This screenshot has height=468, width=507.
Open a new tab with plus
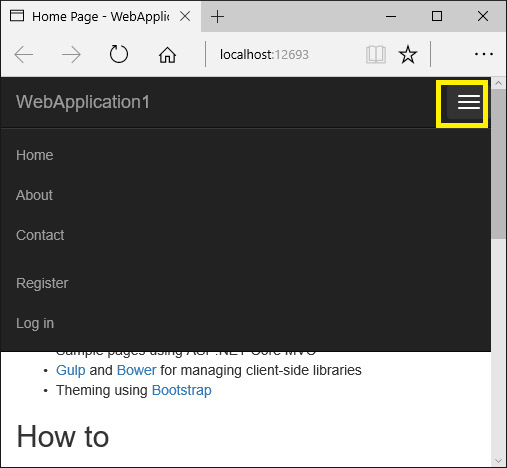coord(217,16)
